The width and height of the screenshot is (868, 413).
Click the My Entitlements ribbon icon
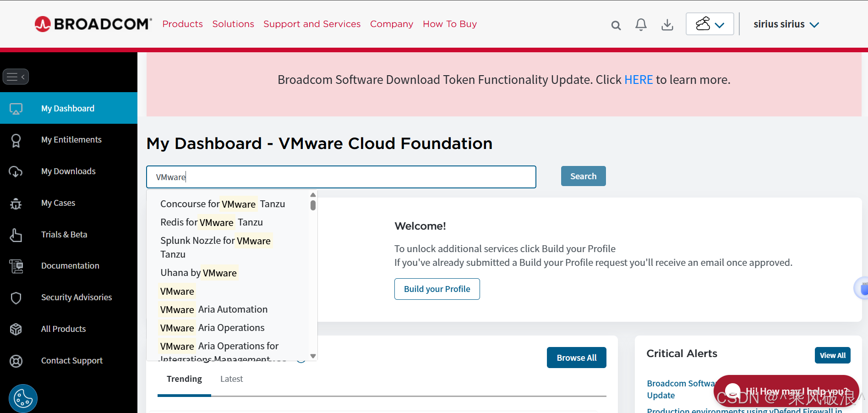point(16,140)
